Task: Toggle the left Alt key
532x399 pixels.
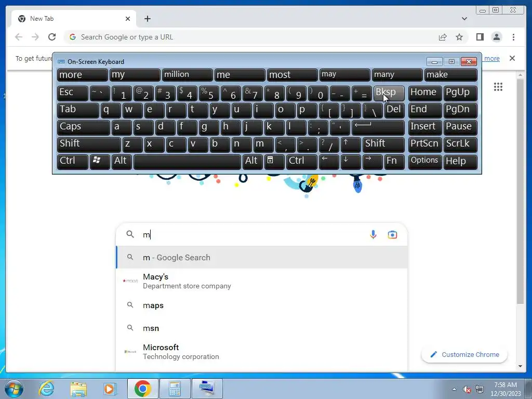Action: click(x=122, y=162)
